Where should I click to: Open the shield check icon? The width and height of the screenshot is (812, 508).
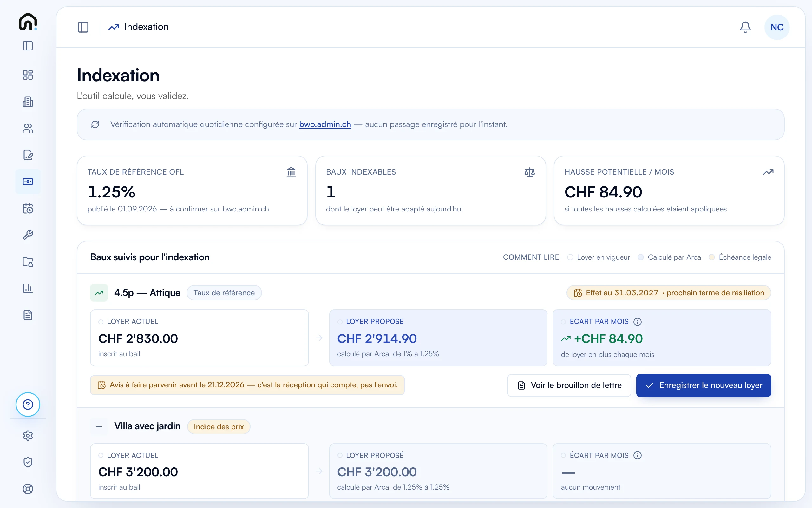pos(28,462)
